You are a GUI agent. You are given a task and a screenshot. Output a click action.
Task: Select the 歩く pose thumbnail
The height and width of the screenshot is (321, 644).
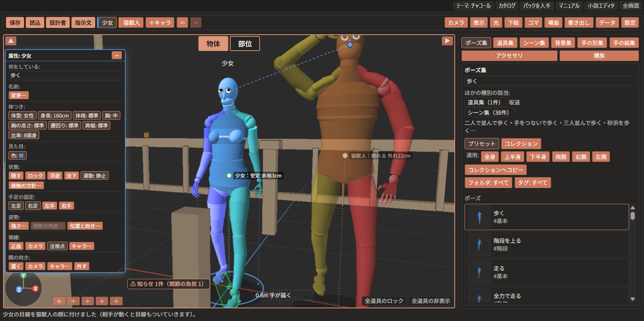click(480, 217)
